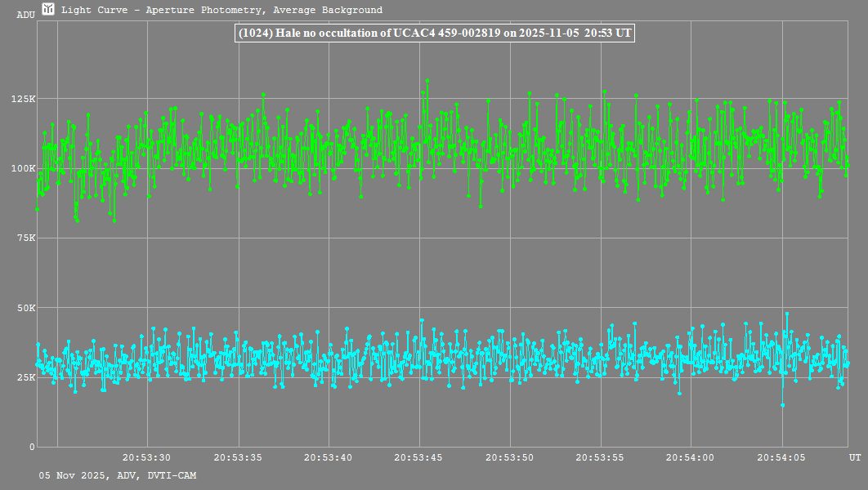The width and height of the screenshot is (868, 490).
Task: Click the '05 Nov 2025, ADV, DVTI-CAM' footer
Action: pyautogui.click(x=117, y=475)
